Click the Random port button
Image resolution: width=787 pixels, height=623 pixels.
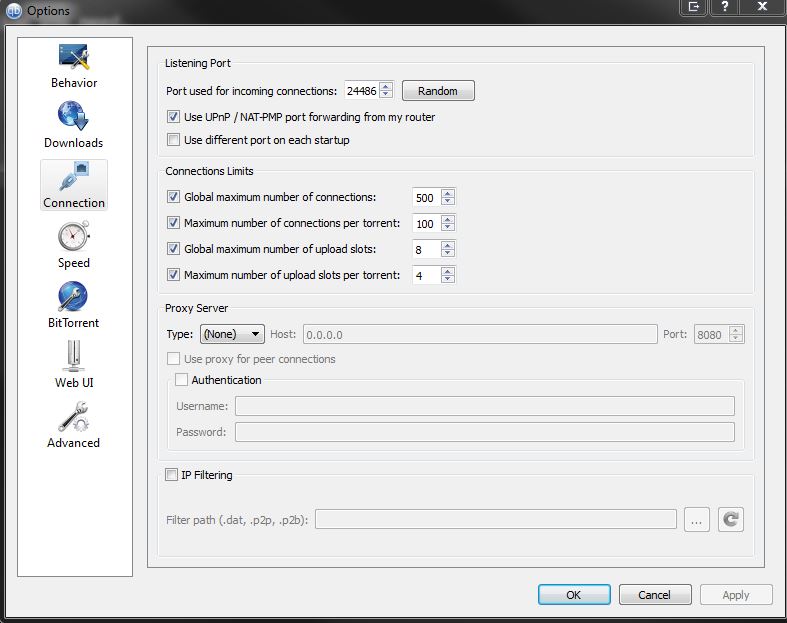pos(438,91)
